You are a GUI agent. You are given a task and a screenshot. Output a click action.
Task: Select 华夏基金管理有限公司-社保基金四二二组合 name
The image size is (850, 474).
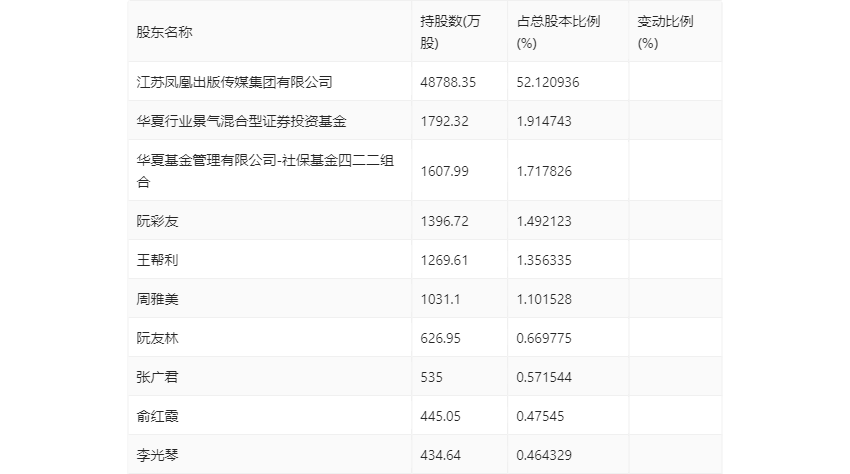(x=265, y=171)
